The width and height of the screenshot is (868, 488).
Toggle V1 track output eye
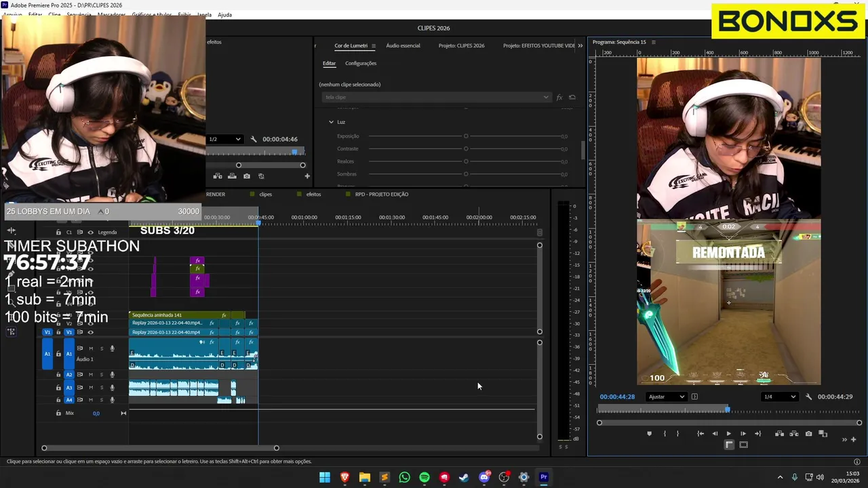point(91,332)
